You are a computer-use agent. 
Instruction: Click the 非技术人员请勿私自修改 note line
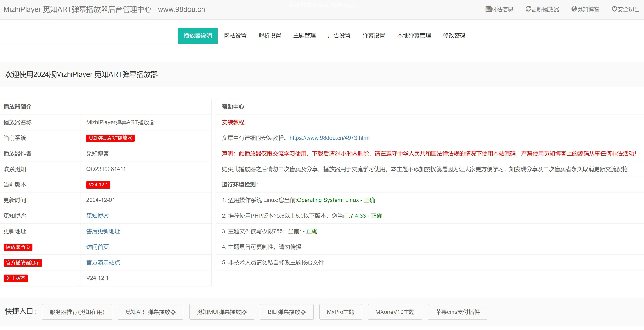click(x=273, y=263)
